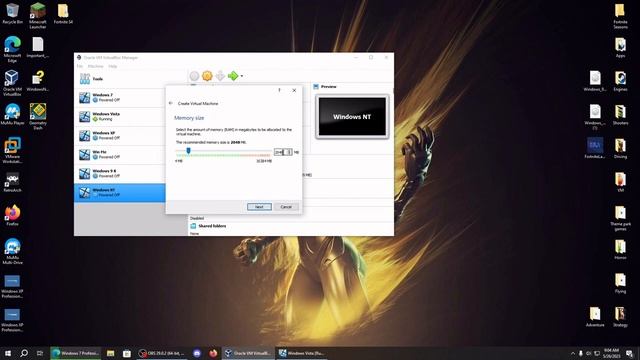Open the Start button dropdown arrow
Image resolution: width=640 pixels, height=360 pixels.
pos(242,76)
